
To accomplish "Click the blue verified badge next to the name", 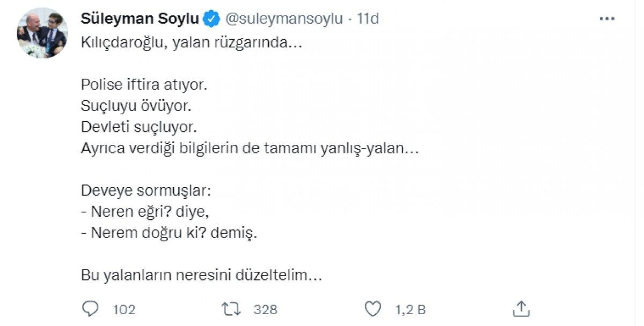I will click(x=210, y=17).
